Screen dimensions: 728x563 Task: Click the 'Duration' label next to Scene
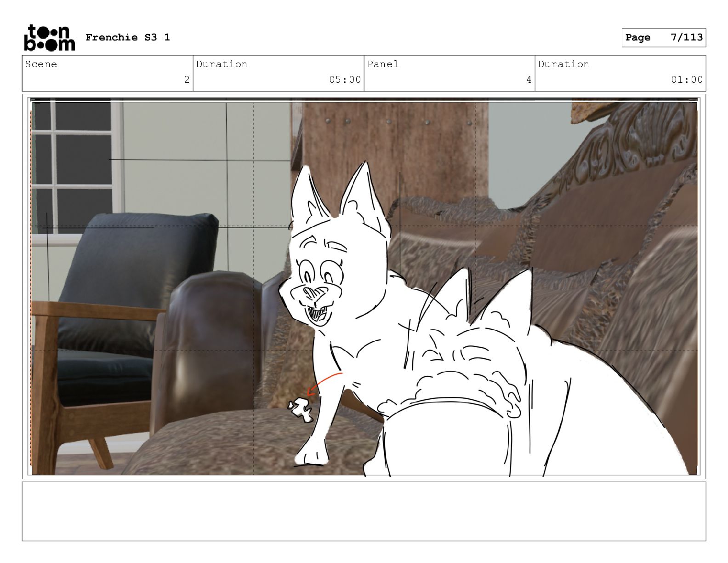pos(222,64)
